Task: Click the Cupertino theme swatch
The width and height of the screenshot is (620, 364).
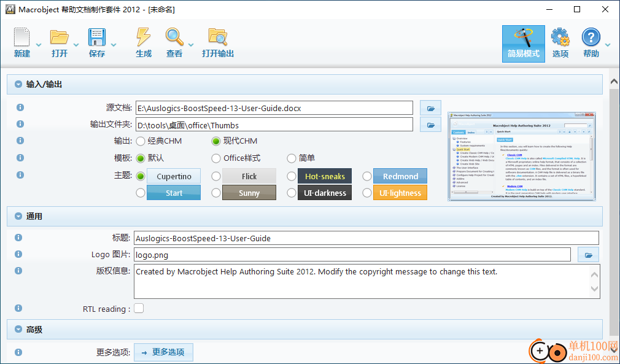Action: pyautogui.click(x=174, y=176)
